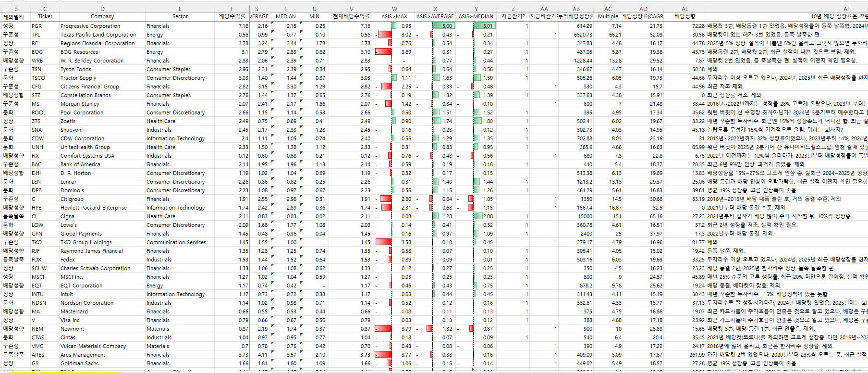The height and width of the screenshot is (373, 868).
Task: Click the Company header cell
Action: click(x=102, y=16)
